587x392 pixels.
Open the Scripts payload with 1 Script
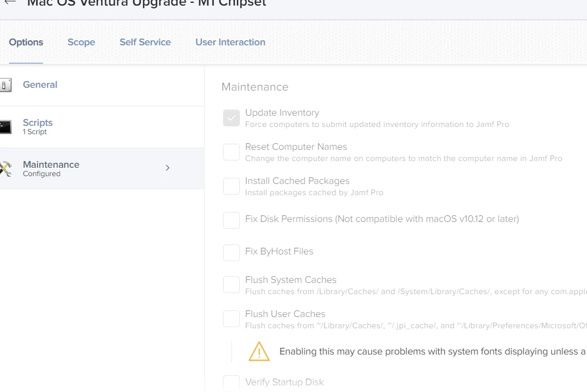102,127
